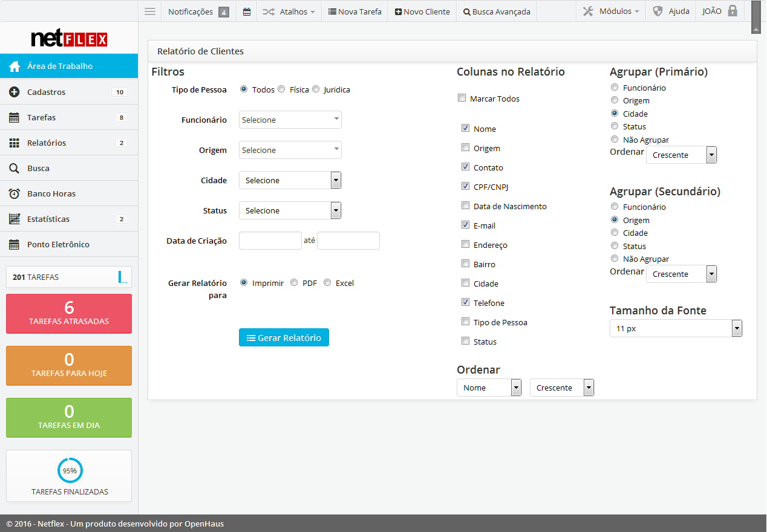Open the Funcionário filter dropdown
This screenshot has height=532, width=767.
290,120
